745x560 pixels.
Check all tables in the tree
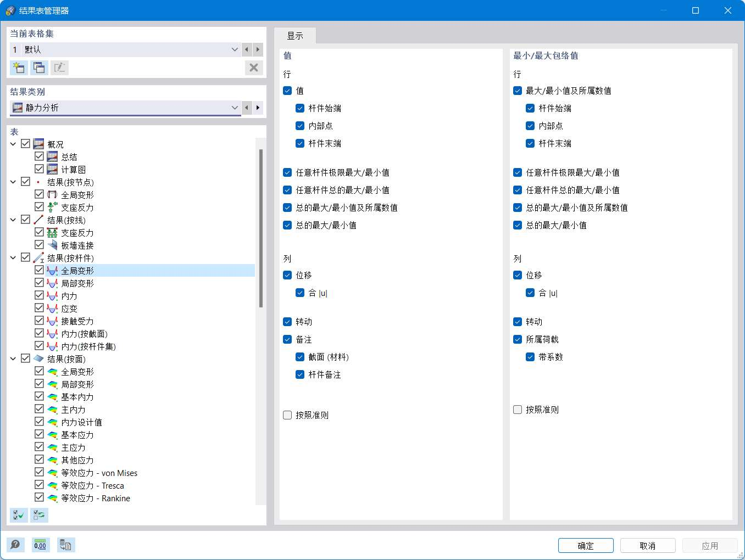pyautogui.click(x=18, y=515)
